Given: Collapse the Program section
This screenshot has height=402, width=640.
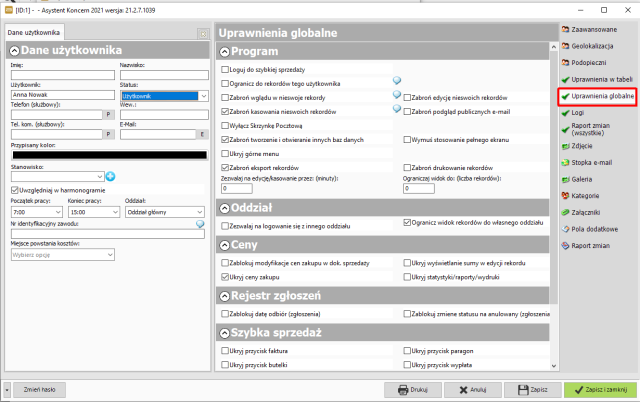Looking at the screenshot, I should 224,52.
